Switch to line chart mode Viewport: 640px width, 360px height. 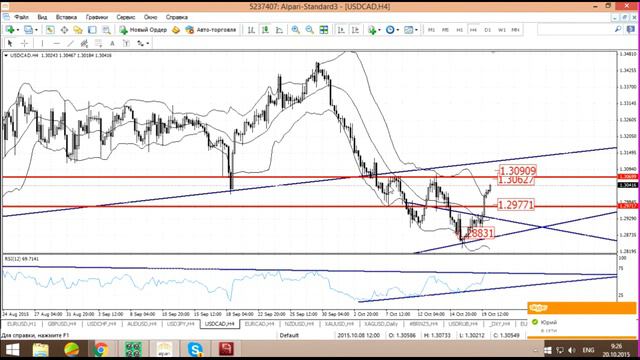(279, 30)
